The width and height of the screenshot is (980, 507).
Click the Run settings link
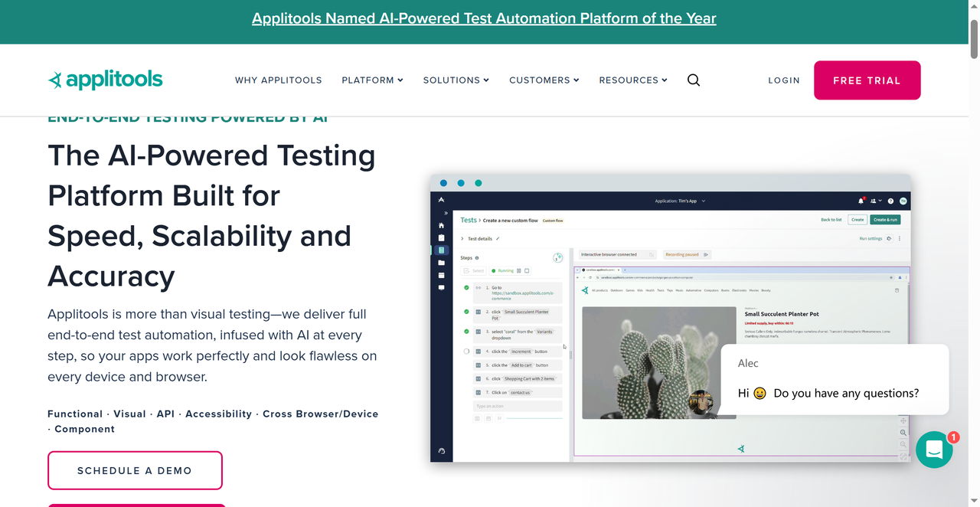(871, 239)
